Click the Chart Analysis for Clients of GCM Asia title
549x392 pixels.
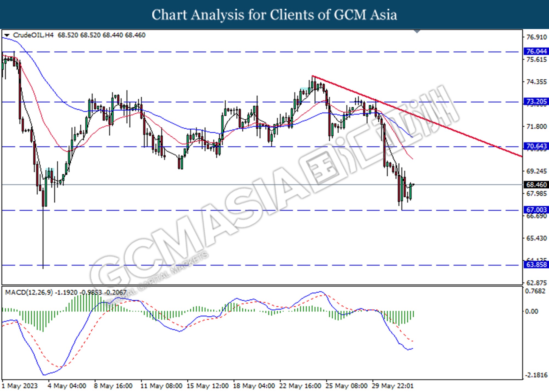point(274,15)
